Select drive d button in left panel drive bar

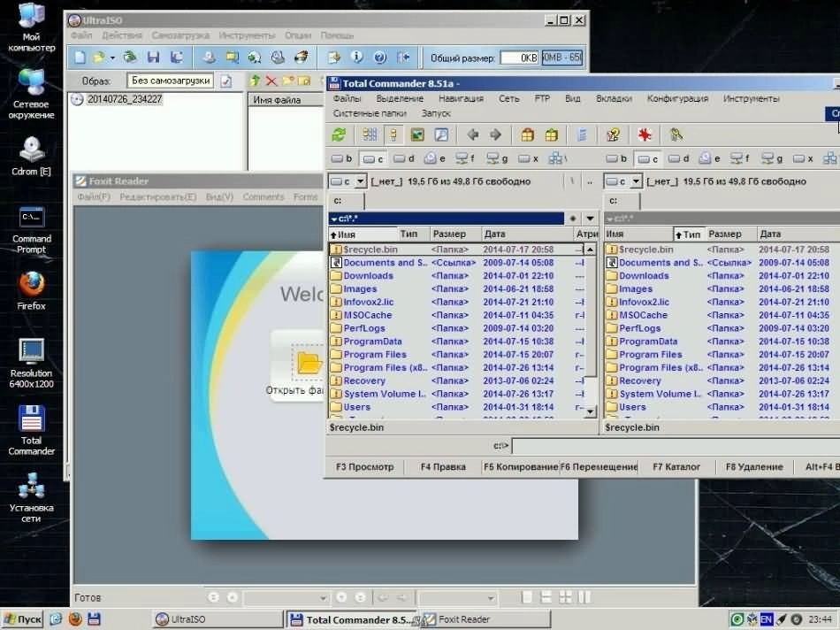[403, 158]
